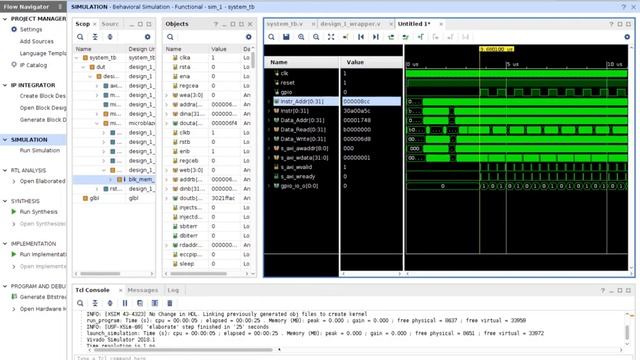This screenshot has height=360, width=640.
Task: Jump to time zero in waveform
Action: coord(361,37)
